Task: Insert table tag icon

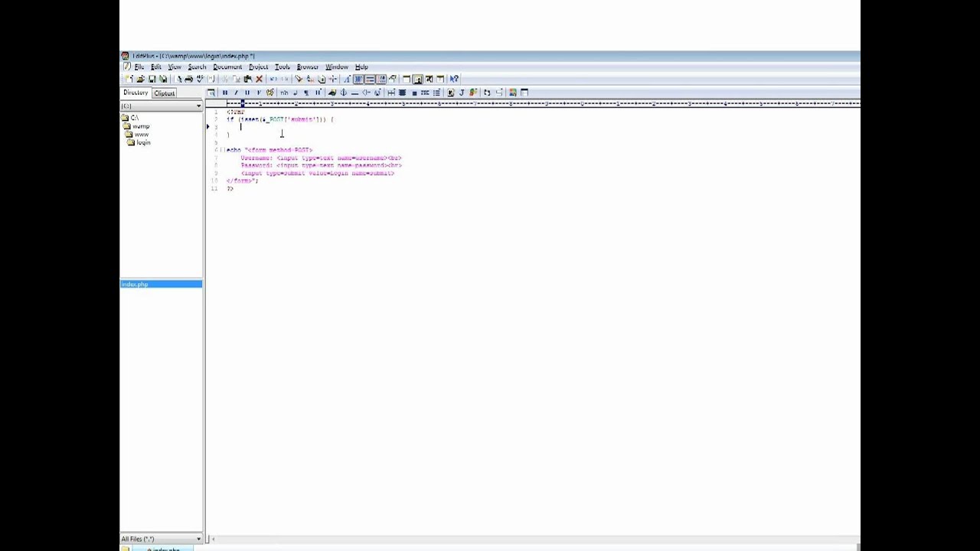Action: [391, 93]
